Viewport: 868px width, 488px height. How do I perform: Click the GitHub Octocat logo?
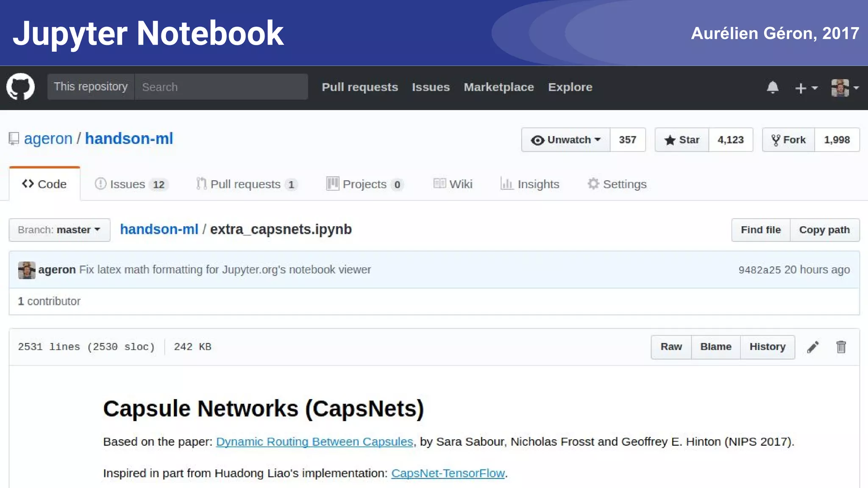(20, 87)
